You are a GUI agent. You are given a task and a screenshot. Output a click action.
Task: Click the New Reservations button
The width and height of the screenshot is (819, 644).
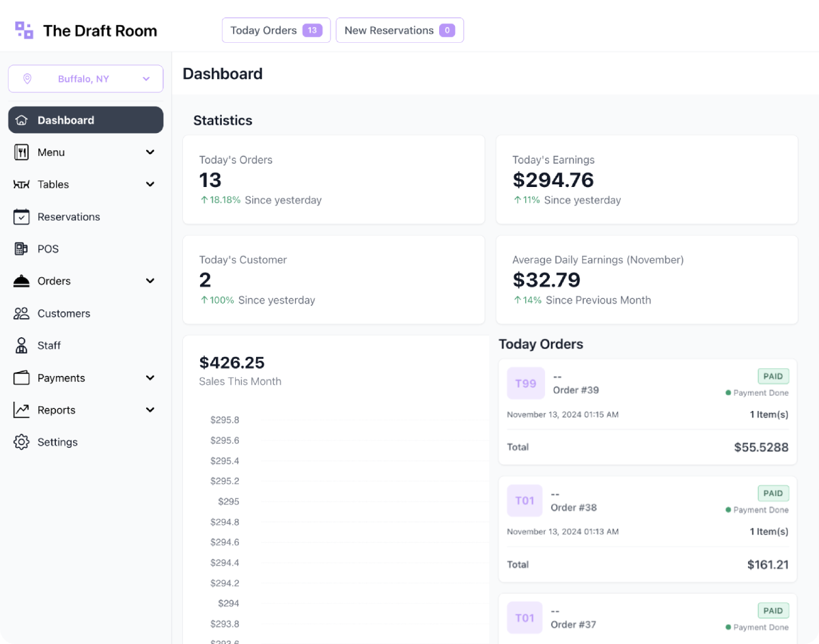pos(400,30)
